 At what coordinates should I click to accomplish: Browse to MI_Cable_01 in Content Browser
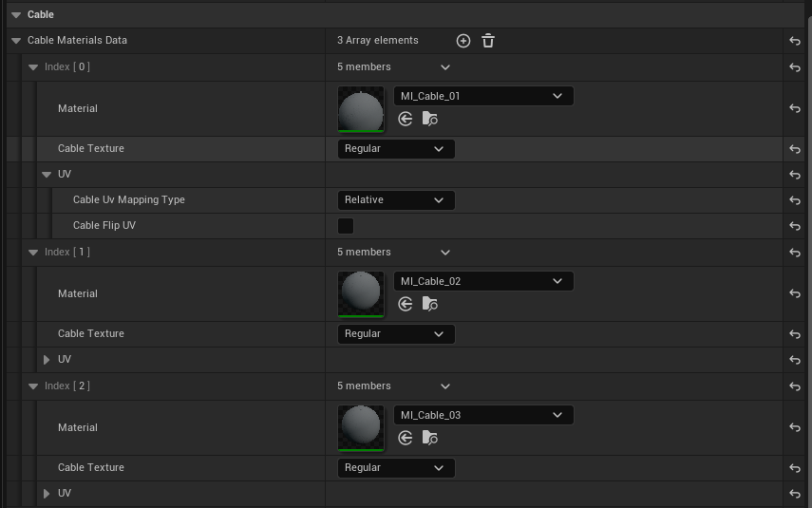click(x=430, y=119)
